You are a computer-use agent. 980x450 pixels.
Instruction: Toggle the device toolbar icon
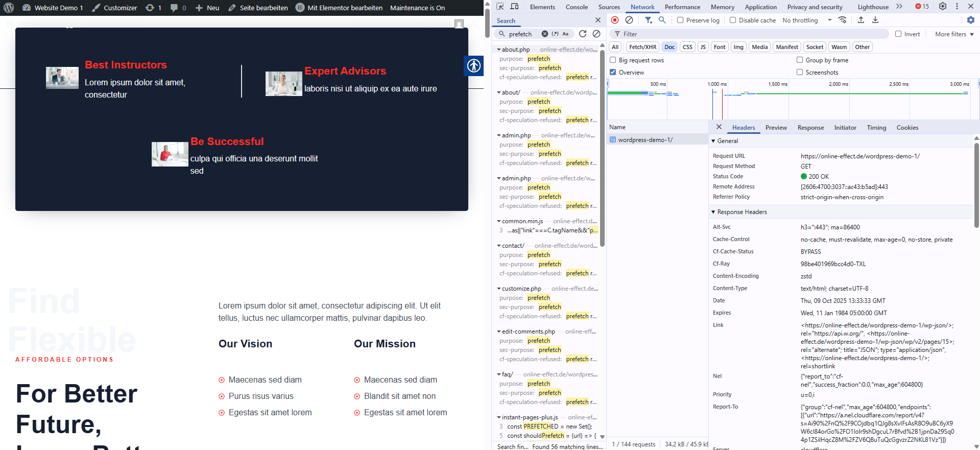[x=514, y=7]
